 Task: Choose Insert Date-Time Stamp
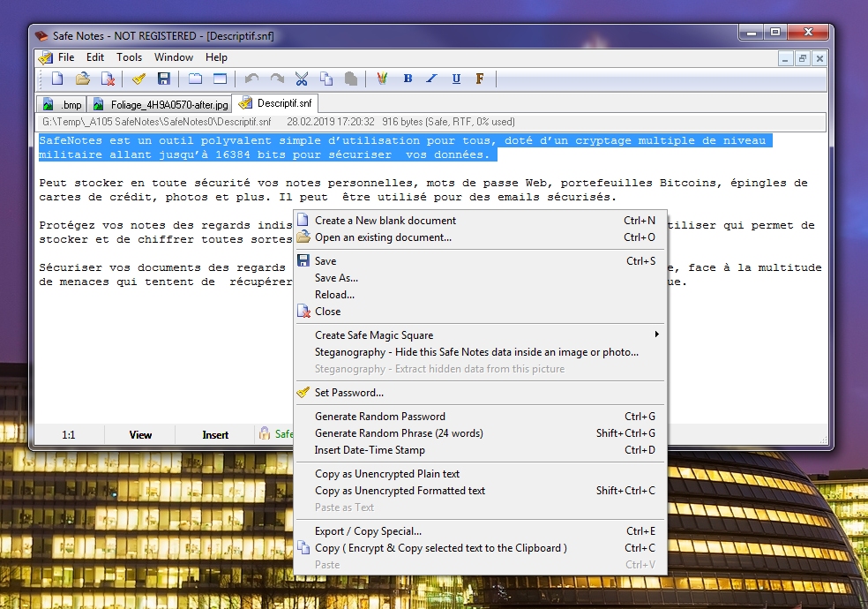click(x=480, y=450)
